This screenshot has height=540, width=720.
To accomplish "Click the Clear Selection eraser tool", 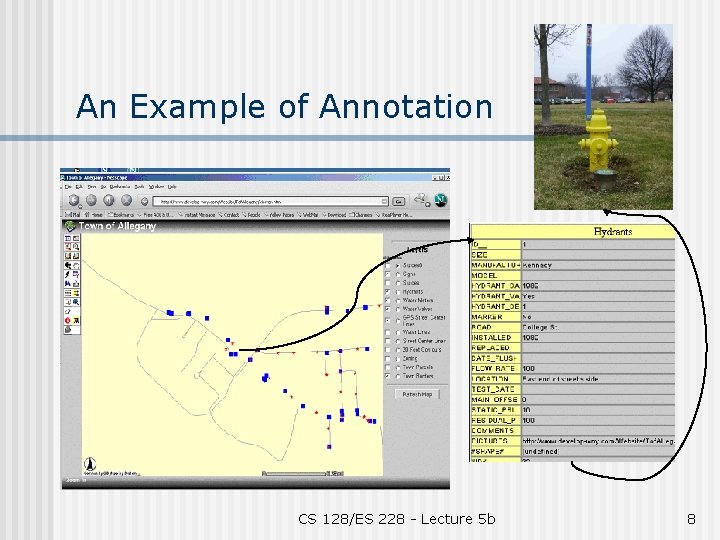I will coord(68,312).
